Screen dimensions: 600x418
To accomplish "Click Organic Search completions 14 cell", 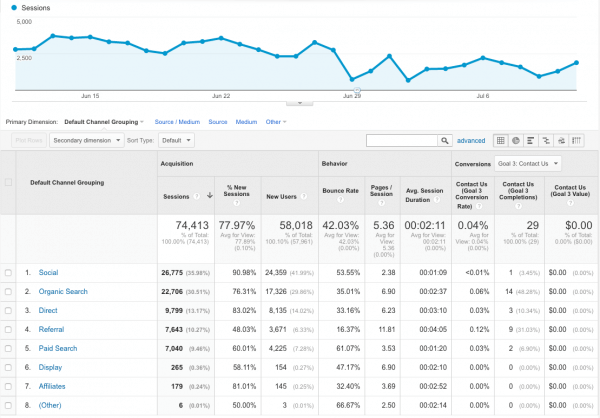I will pyautogui.click(x=509, y=292).
